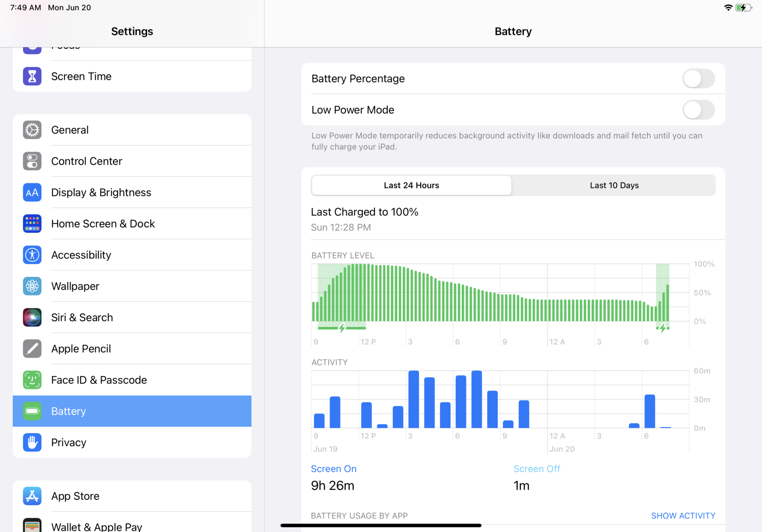Tap the green Battery icon in sidebar
The image size is (762, 532).
click(x=32, y=411)
